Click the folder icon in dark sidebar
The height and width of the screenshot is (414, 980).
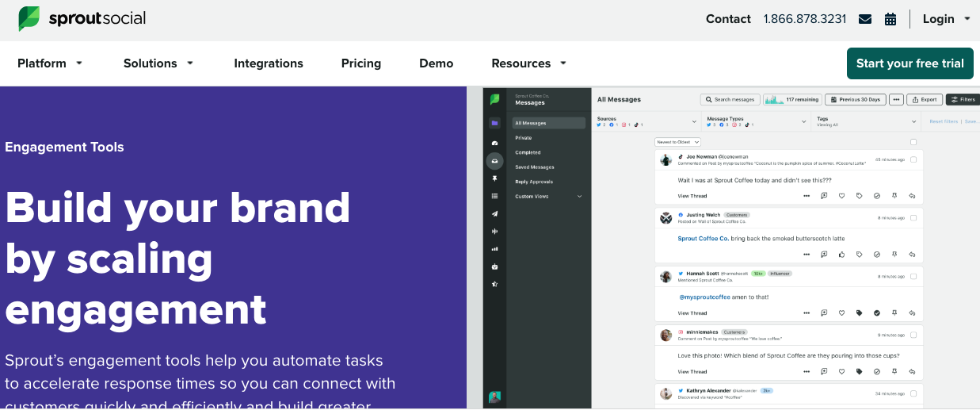(494, 123)
